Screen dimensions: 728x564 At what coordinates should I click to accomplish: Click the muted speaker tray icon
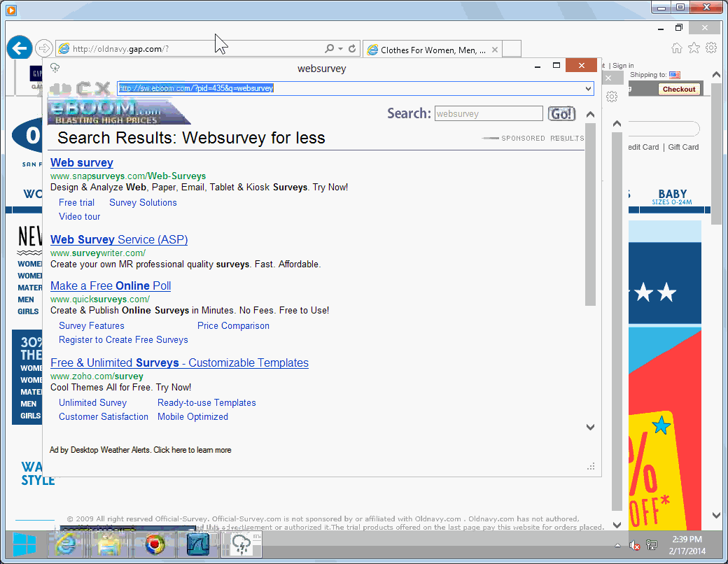(x=634, y=545)
